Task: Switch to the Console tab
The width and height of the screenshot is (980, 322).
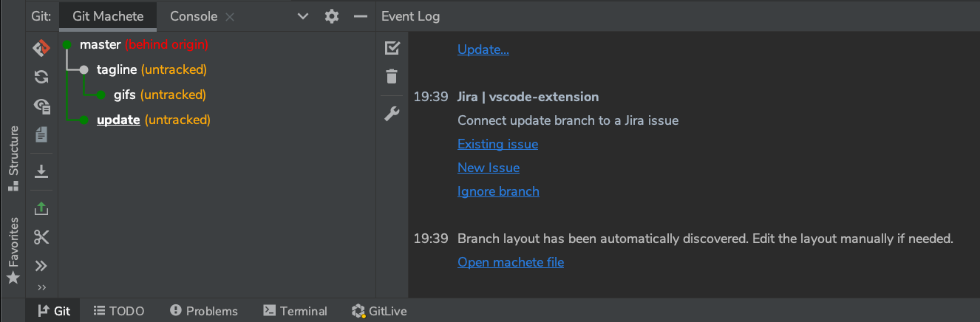Action: tap(194, 16)
